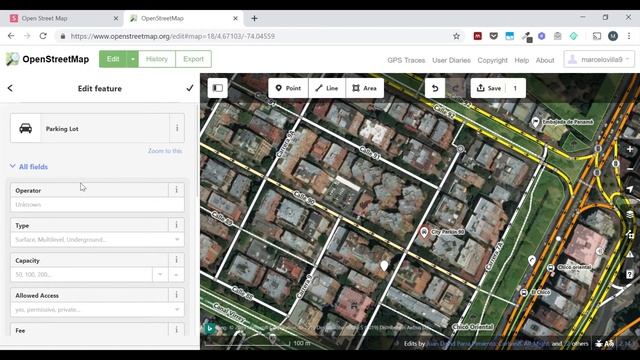This screenshot has height=360, width=640.
Task: Reload the browser page
Action: tap(43, 36)
